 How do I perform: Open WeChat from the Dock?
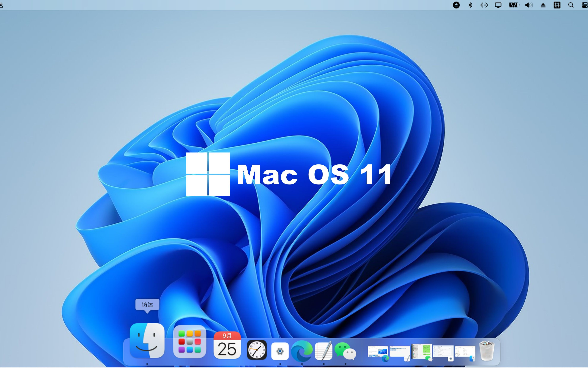pos(345,351)
